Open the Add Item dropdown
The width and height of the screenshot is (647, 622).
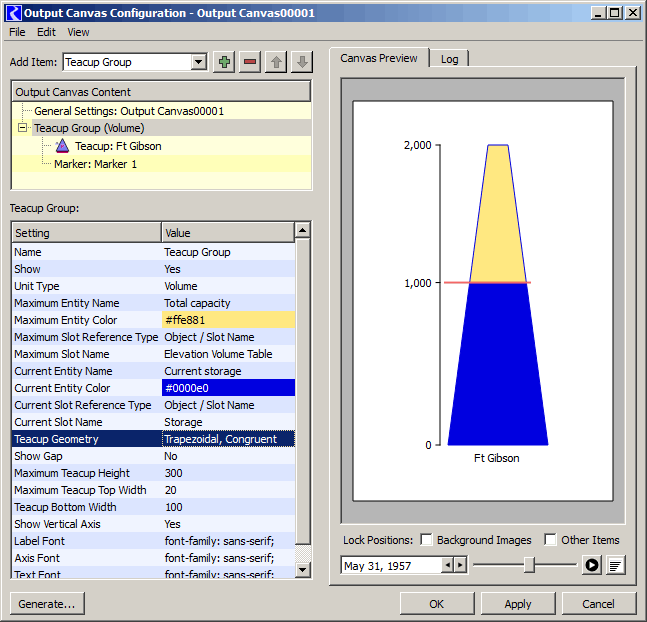tap(198, 62)
